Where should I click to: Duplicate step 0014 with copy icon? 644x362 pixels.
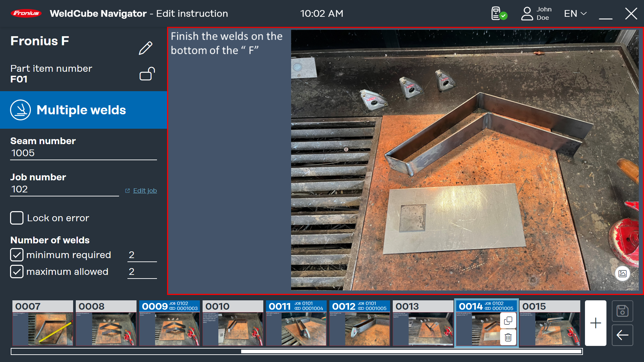(x=508, y=321)
